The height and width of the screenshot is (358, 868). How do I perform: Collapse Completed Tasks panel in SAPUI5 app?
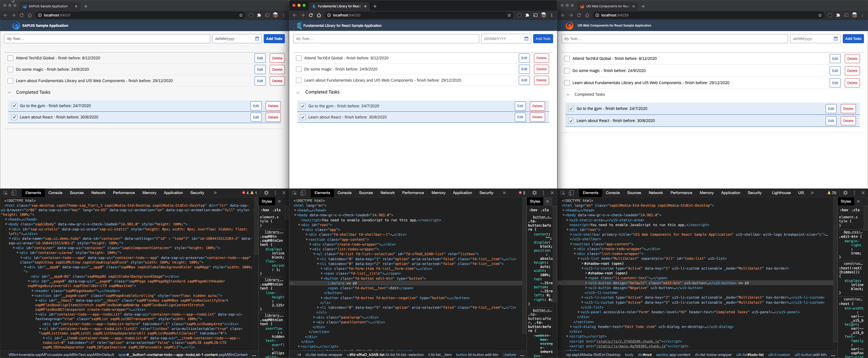pos(10,92)
